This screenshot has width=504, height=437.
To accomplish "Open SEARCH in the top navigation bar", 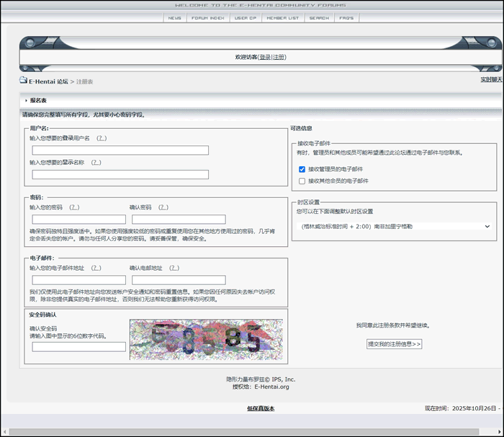I will pos(319,18).
